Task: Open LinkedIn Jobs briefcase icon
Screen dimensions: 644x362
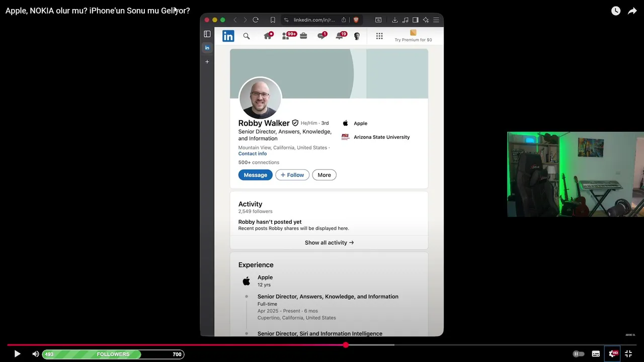Action: (x=303, y=36)
